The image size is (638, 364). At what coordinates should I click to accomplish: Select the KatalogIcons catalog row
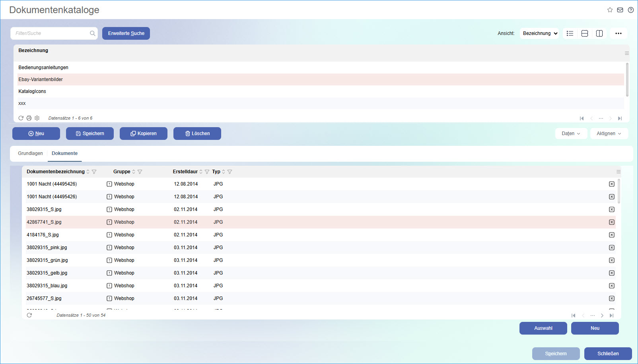pos(32,91)
